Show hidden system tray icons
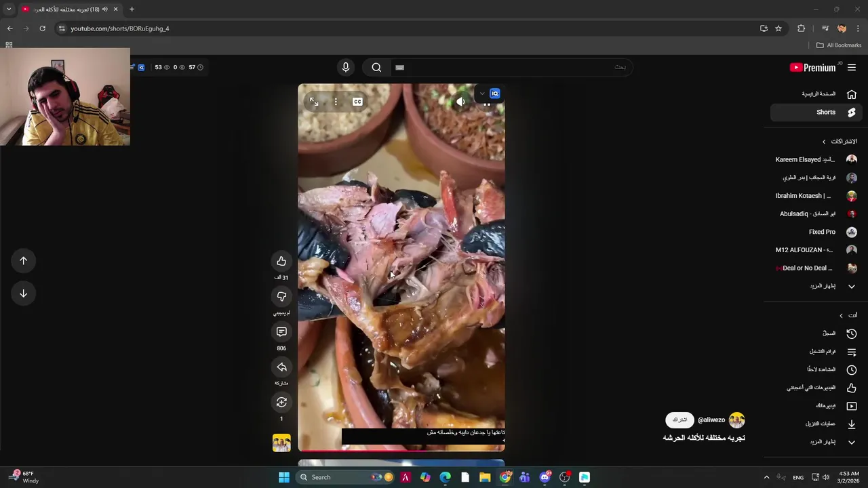This screenshot has width=868, height=488. coord(766,477)
